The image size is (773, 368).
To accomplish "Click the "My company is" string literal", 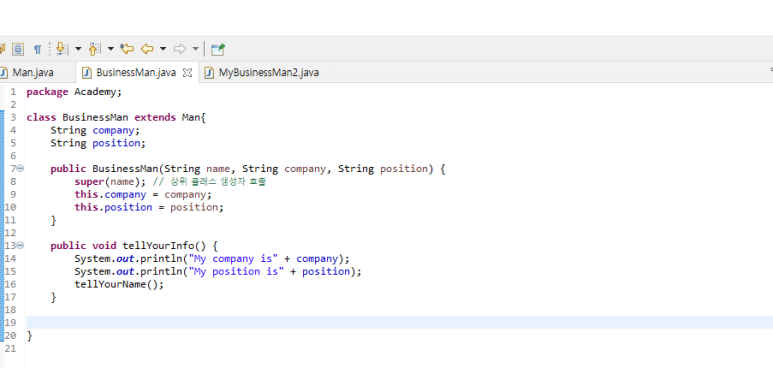I will click(x=234, y=258).
